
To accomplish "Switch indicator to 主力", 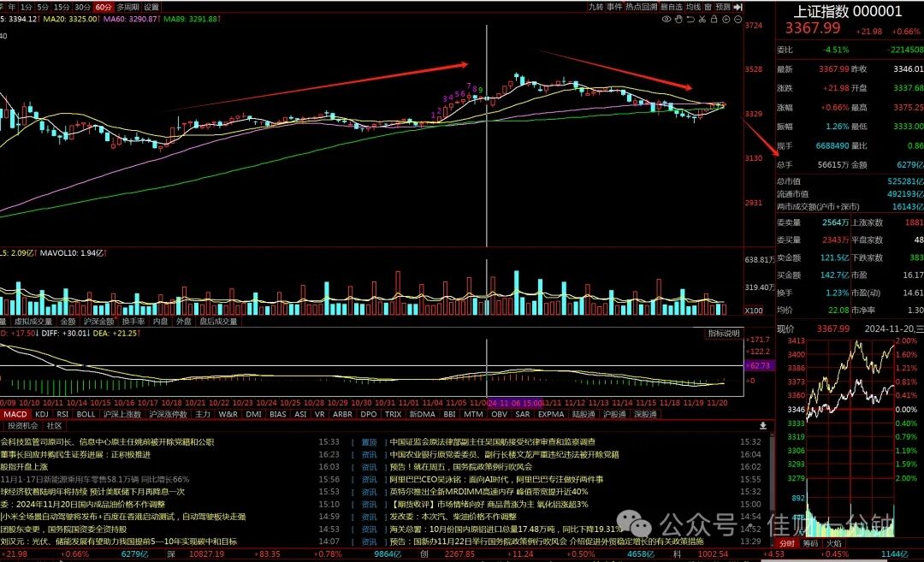I will [x=203, y=414].
